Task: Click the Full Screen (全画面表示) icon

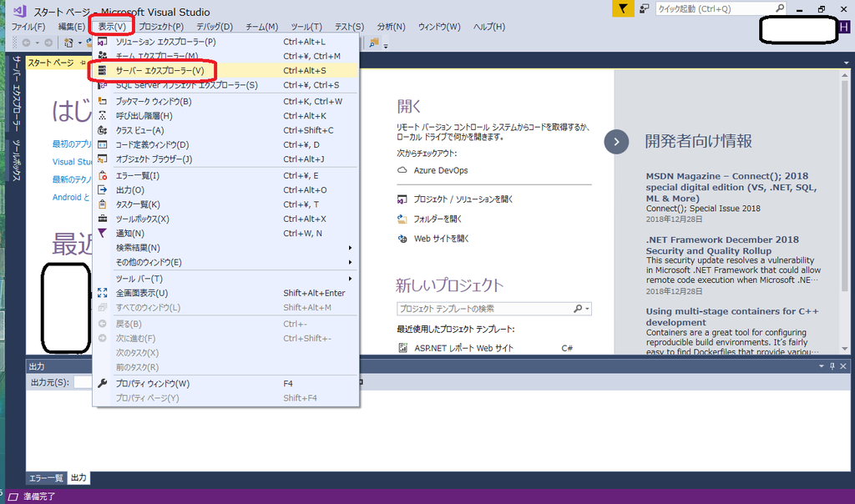Action: pyautogui.click(x=102, y=293)
